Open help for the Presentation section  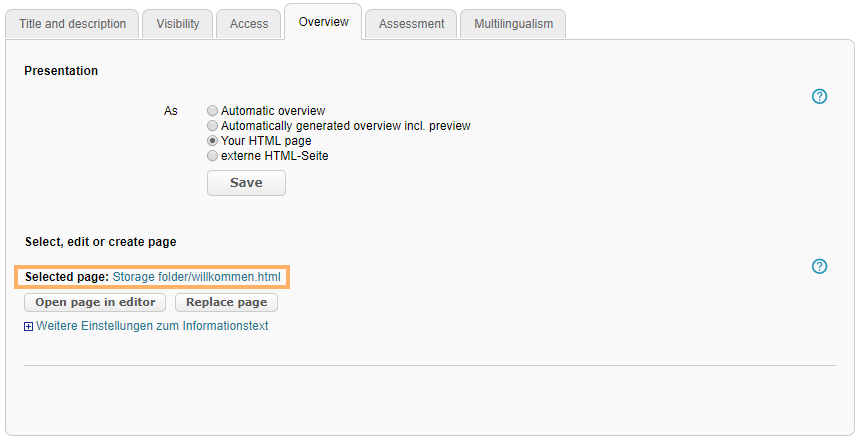coord(819,97)
